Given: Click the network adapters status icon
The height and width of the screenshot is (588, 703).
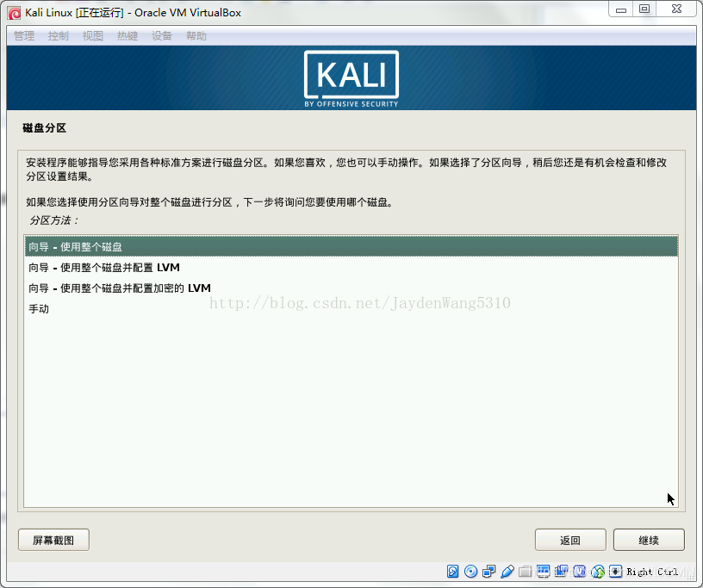Looking at the screenshot, I should [489, 572].
